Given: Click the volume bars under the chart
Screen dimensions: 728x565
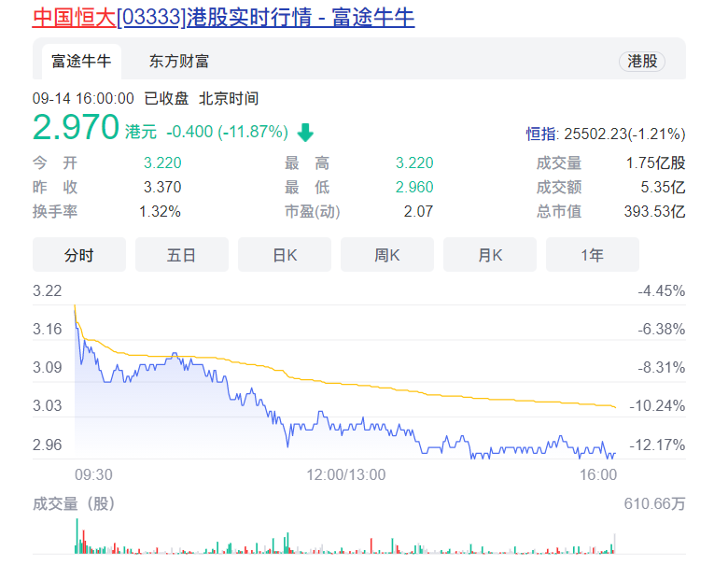Looking at the screenshot, I should pos(345,544).
